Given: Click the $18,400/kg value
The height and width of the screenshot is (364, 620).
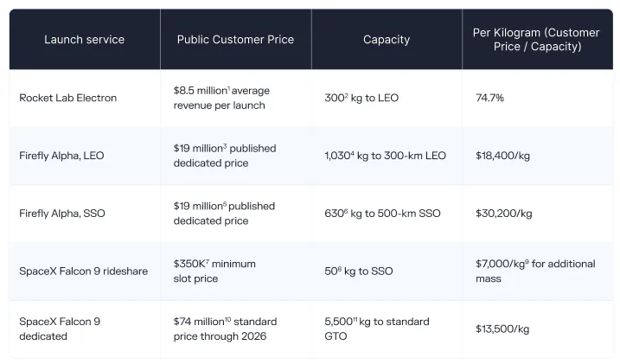Looking at the screenshot, I should click(503, 156).
